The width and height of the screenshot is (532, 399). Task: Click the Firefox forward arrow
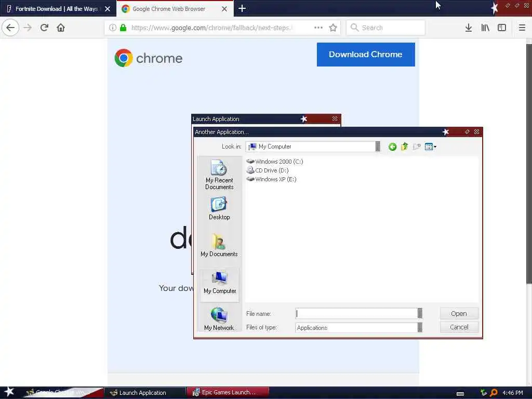28,28
